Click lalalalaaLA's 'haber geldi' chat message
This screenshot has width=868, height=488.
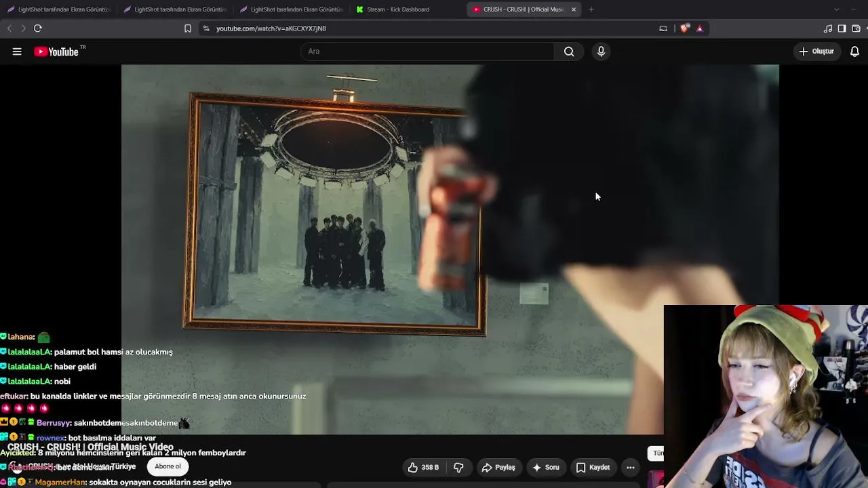(75, 367)
